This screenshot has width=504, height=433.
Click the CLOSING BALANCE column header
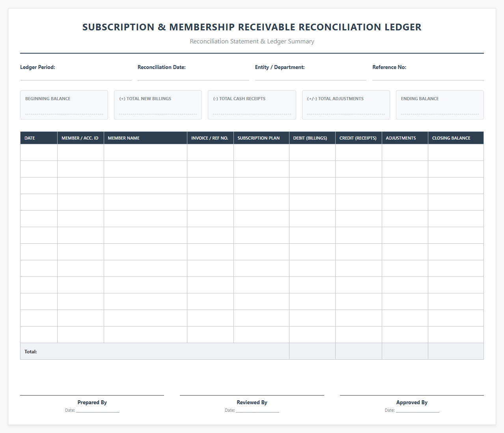tap(456, 138)
